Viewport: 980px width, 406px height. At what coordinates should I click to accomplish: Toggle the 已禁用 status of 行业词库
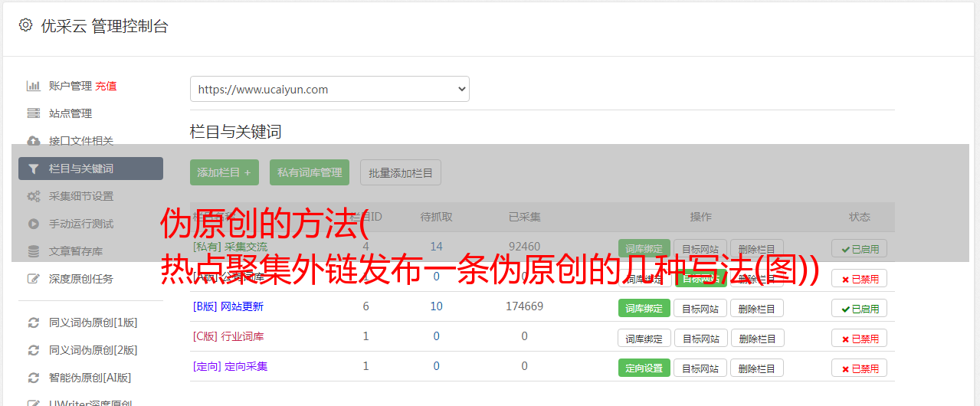point(860,338)
